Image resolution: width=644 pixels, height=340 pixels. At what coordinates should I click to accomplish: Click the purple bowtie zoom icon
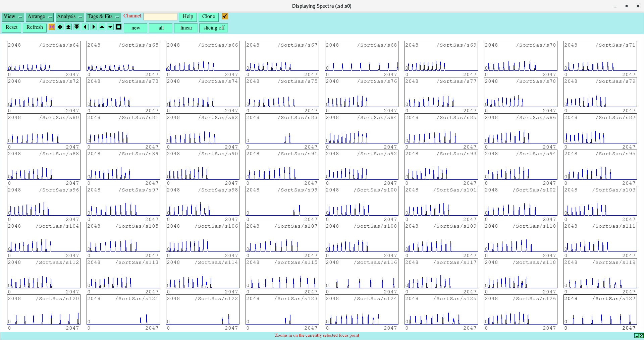point(52,27)
